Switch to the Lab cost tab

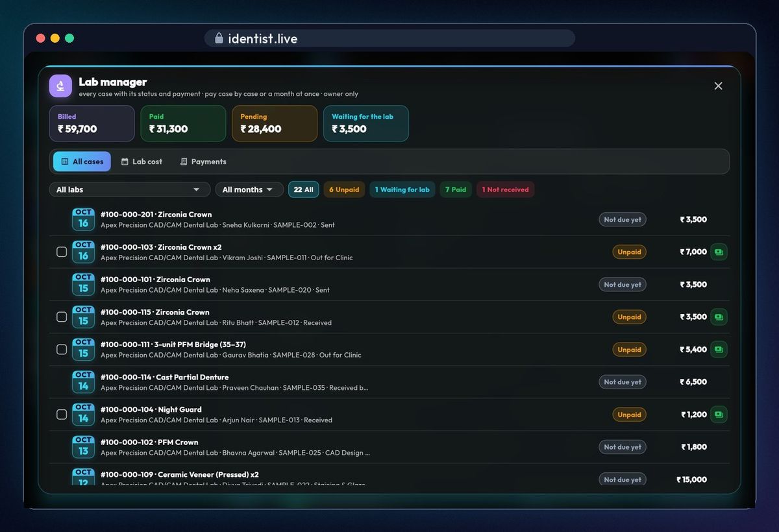(x=142, y=162)
